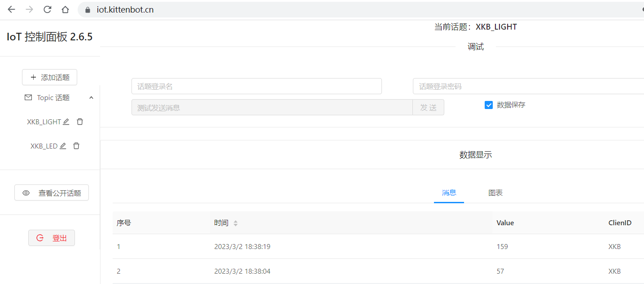Screen dimensions: 644x284
Task: Click the browser forward arrow
Action: tap(29, 9)
